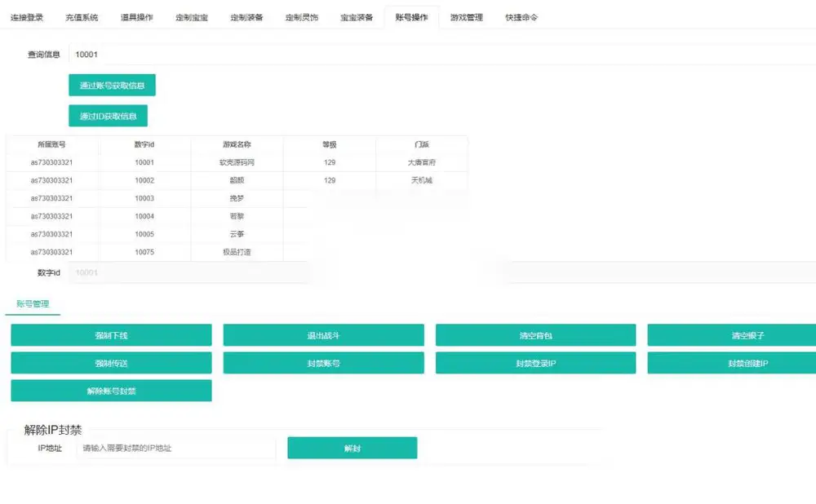
Task: Select the table cell with id 10004
Action: click(x=144, y=216)
